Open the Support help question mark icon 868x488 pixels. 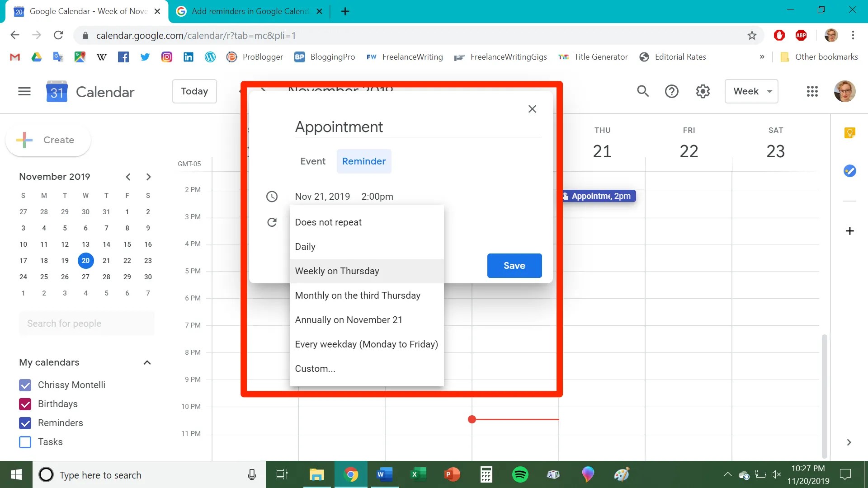click(671, 92)
